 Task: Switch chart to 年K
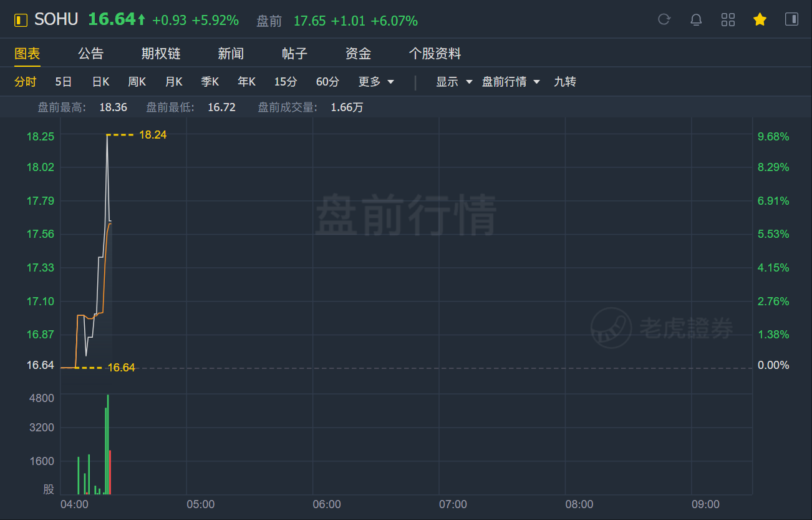pos(247,82)
